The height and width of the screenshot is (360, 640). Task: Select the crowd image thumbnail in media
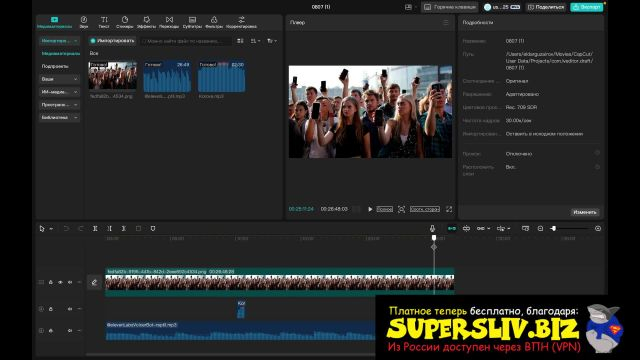point(113,75)
